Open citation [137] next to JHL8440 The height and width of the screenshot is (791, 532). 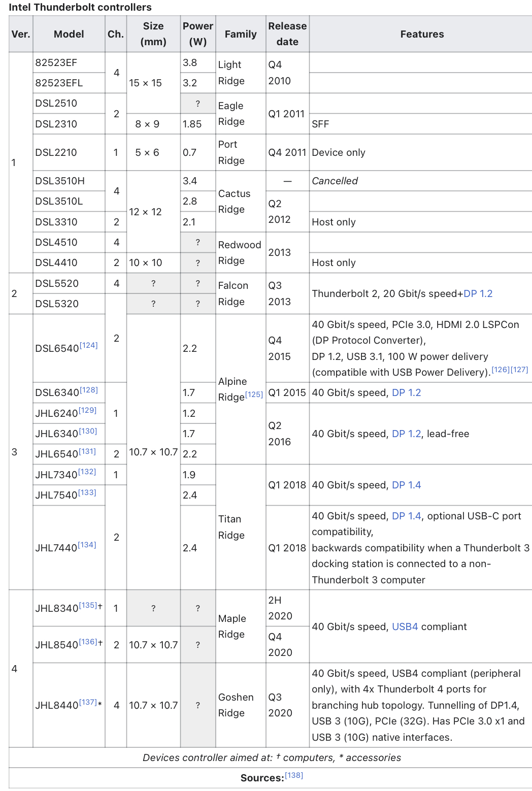[x=88, y=702]
